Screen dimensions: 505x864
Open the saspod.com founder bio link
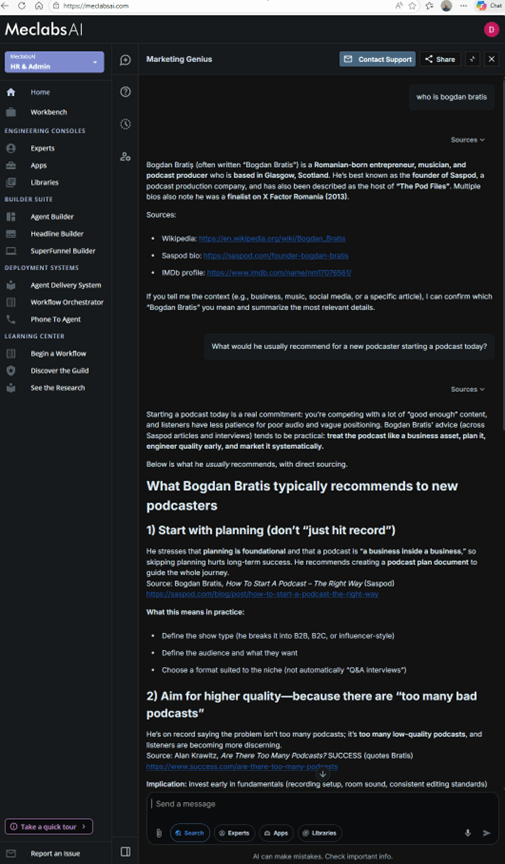pyautogui.click(x=276, y=256)
